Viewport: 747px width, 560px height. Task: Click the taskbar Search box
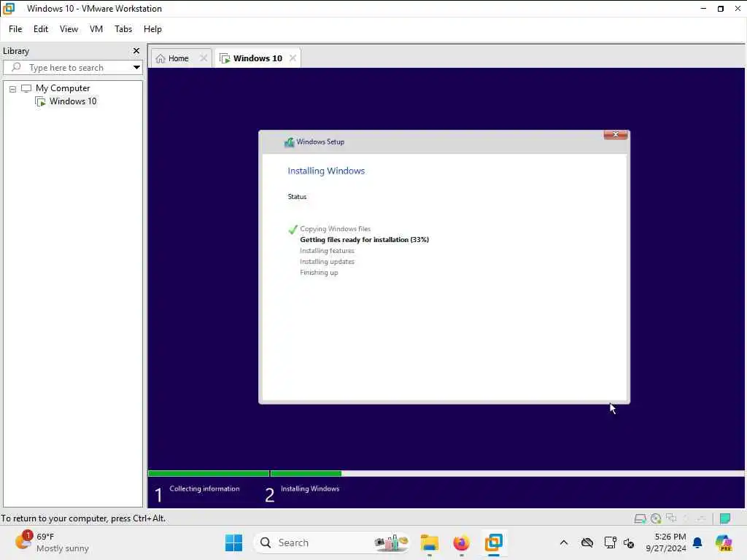[x=333, y=542]
